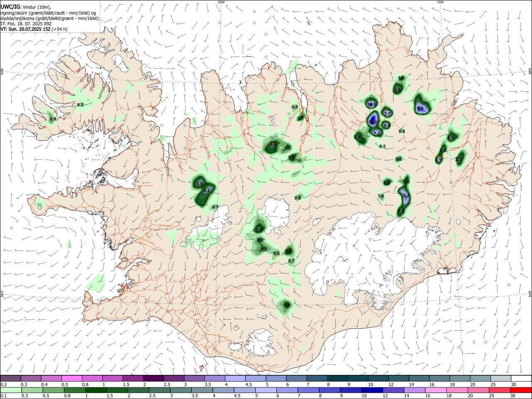The height and width of the screenshot is (399, 532).
Task: Click the 7.7 precipitation value
Action: (387, 114)
